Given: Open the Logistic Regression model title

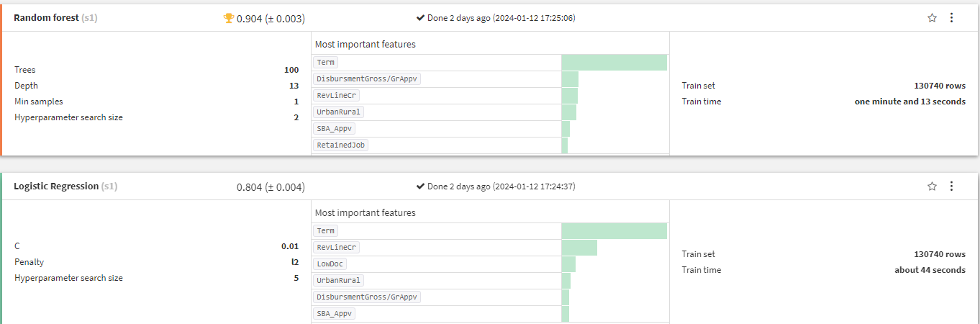Looking at the screenshot, I should point(56,186).
